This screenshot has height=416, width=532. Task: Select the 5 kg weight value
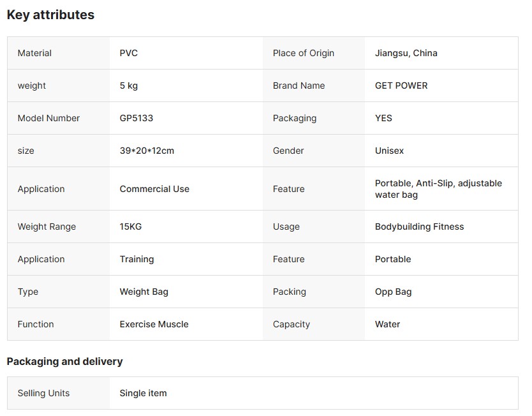129,85
